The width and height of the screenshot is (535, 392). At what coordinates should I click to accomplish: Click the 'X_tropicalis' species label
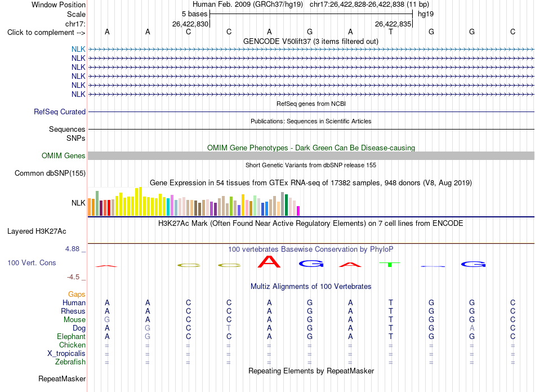pyautogui.click(x=66, y=354)
